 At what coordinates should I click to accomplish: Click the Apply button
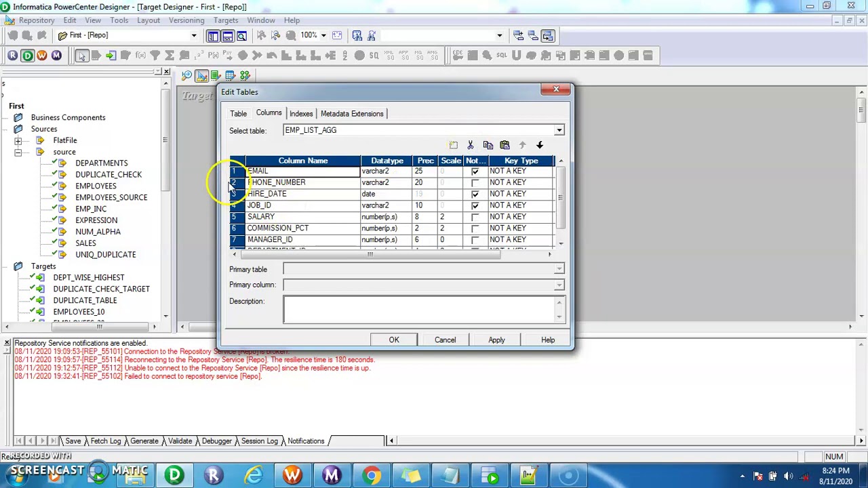(x=496, y=340)
